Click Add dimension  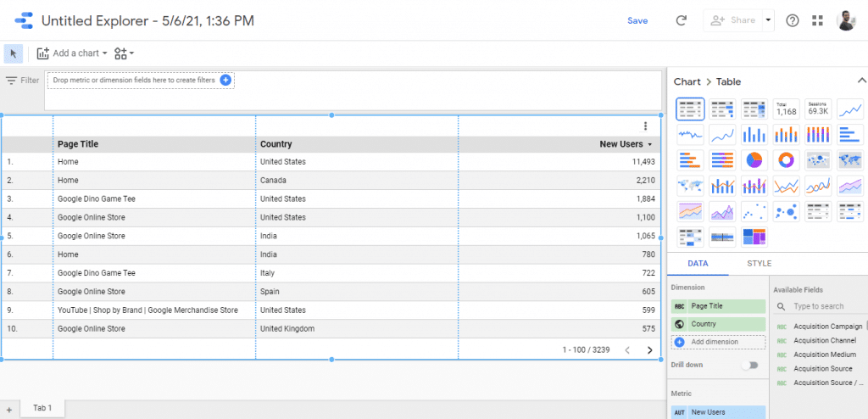click(719, 342)
